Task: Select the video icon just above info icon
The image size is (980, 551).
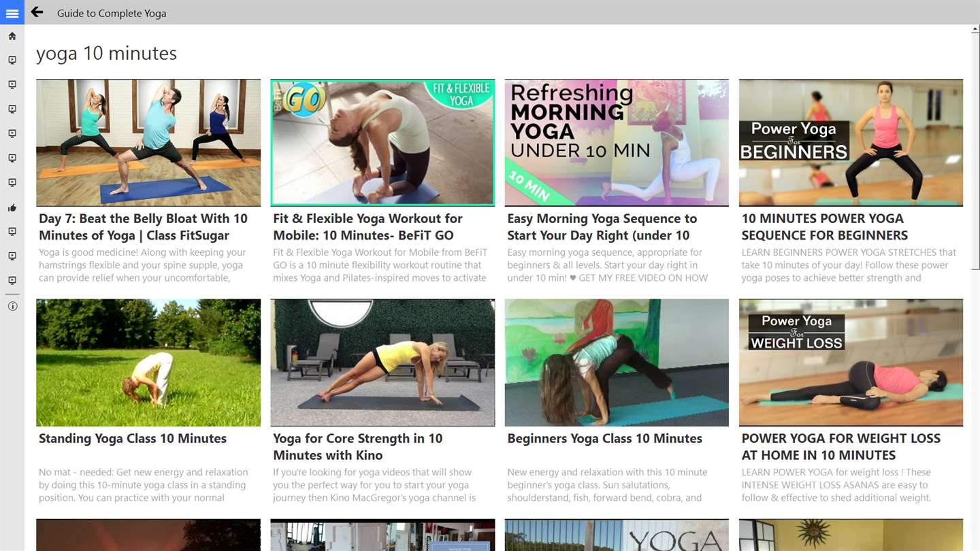Action: tap(12, 281)
